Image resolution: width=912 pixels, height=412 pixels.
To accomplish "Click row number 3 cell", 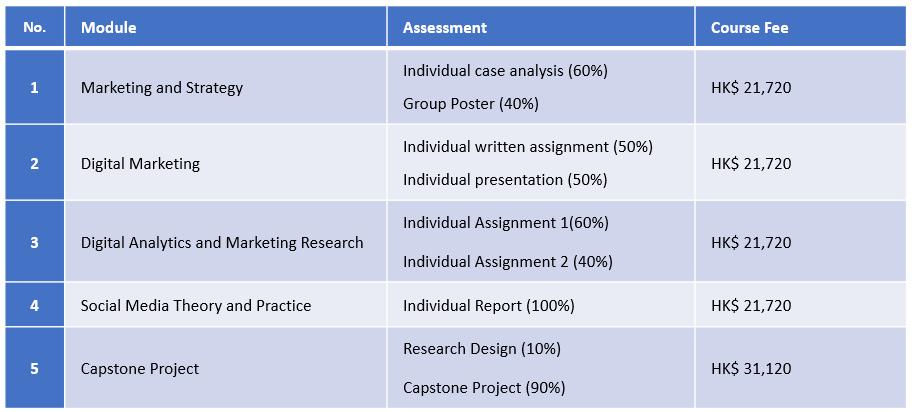I will (x=34, y=243).
